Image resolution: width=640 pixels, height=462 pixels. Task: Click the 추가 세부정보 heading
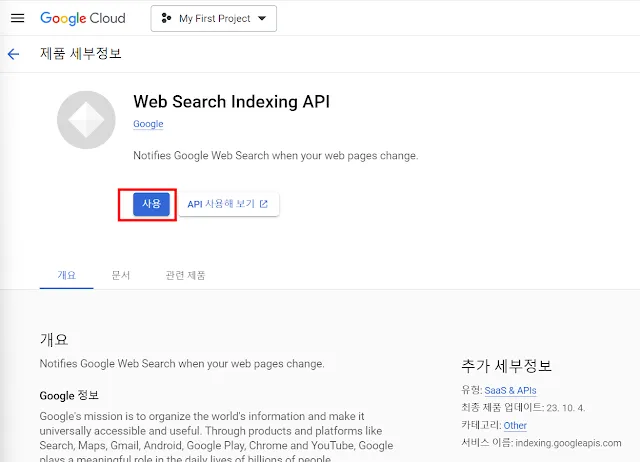coord(506,366)
